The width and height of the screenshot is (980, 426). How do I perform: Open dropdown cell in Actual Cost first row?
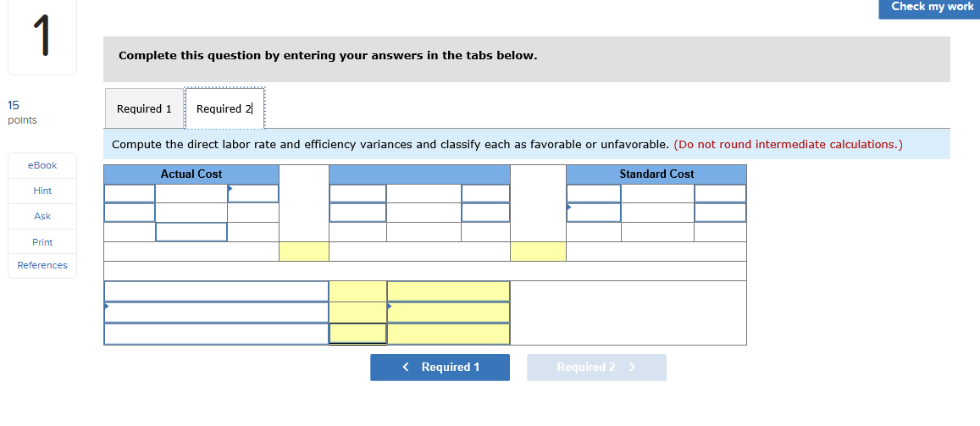[x=253, y=194]
